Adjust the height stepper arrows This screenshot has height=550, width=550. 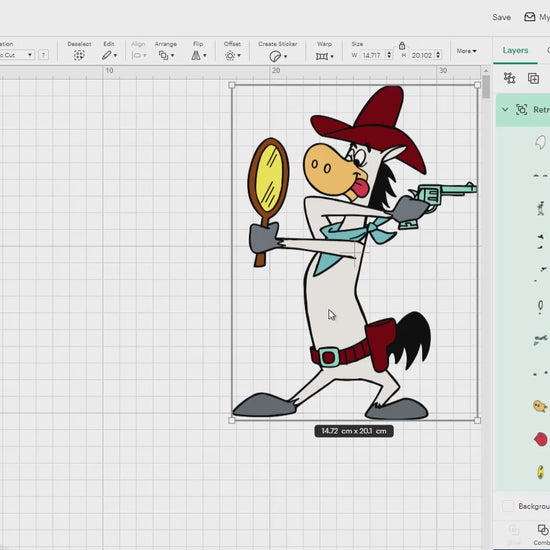[438, 55]
